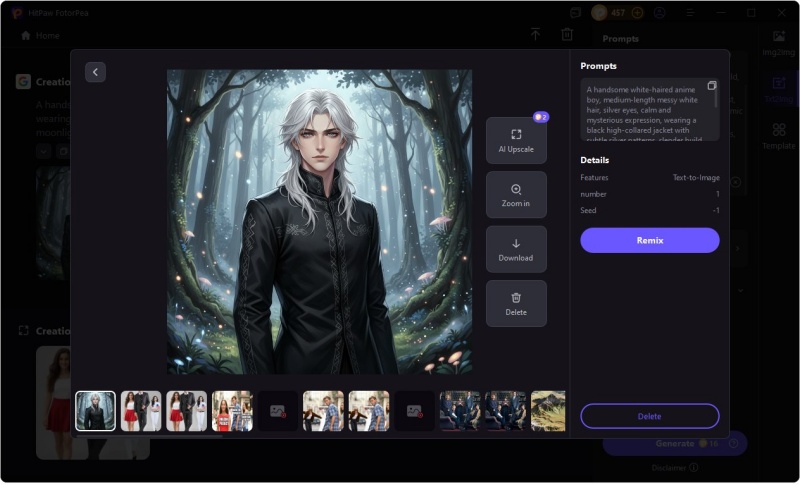Select the first group-in-suits thumbnail
800x485 pixels.
click(x=460, y=411)
